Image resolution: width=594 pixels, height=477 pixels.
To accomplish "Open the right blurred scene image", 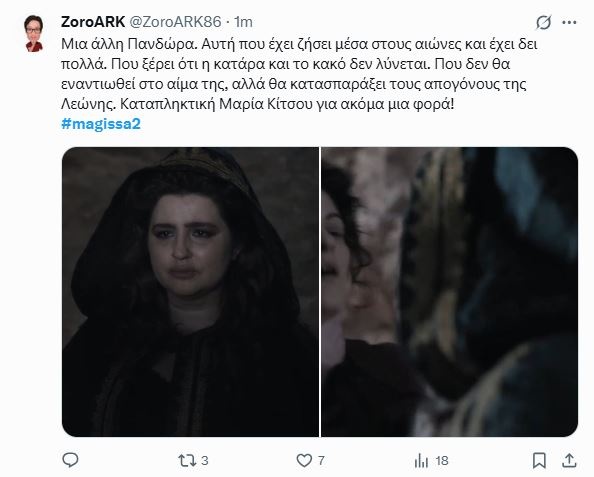I will click(x=450, y=292).
